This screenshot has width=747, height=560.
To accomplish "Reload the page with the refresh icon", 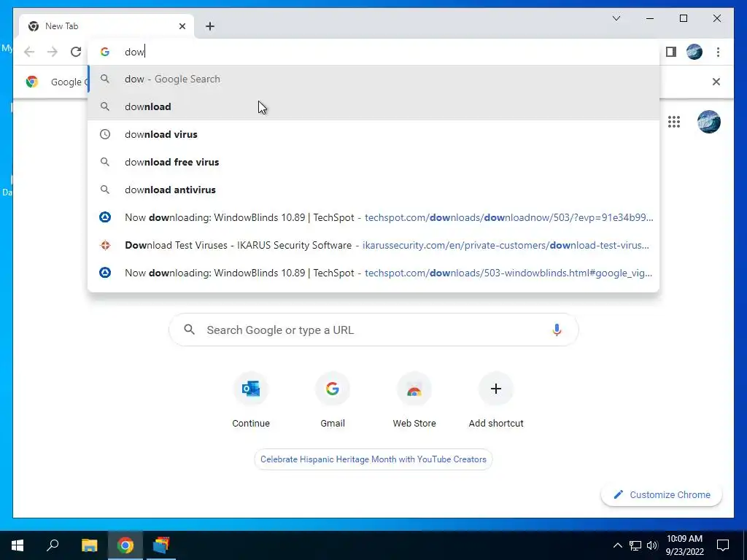I will [76, 52].
